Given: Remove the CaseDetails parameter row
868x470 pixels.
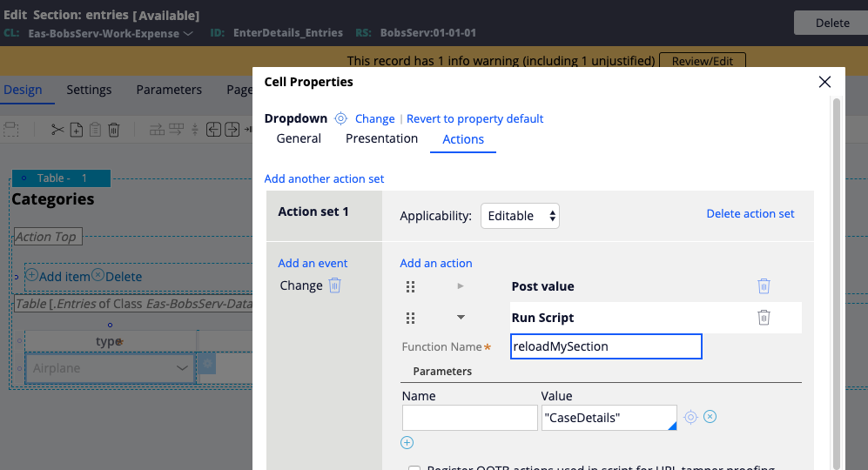Looking at the screenshot, I should 710,416.
